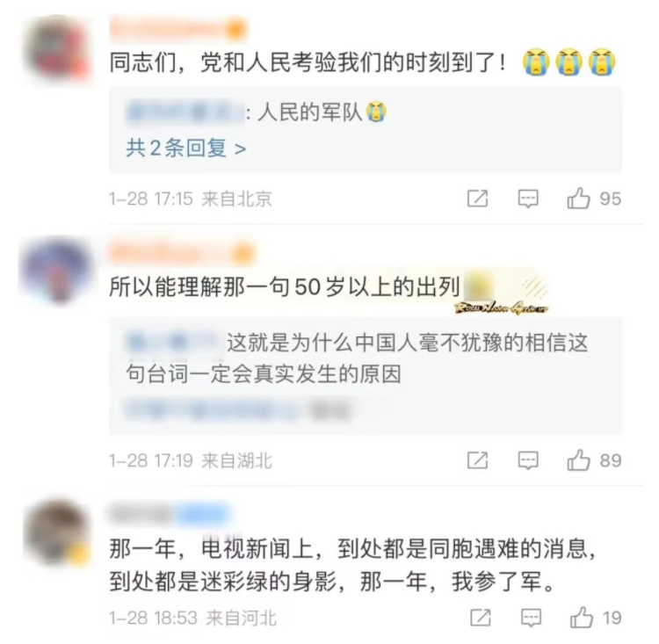This screenshot has width=659, height=644.
Task: Reply to the comment from 河北
Action: coord(531,618)
